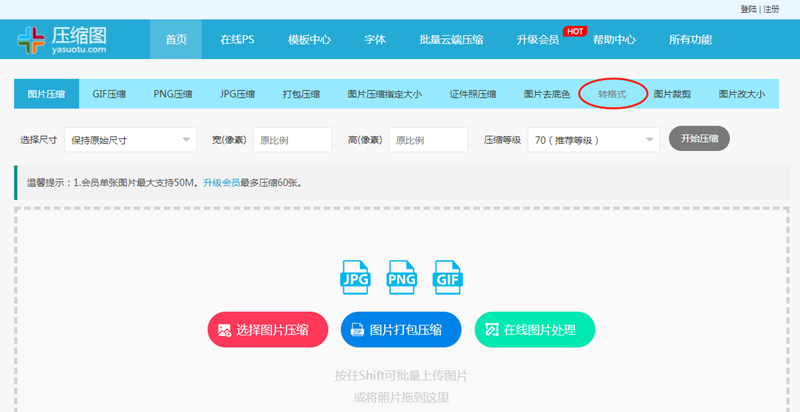Click the 注册 link at top right

point(771,9)
